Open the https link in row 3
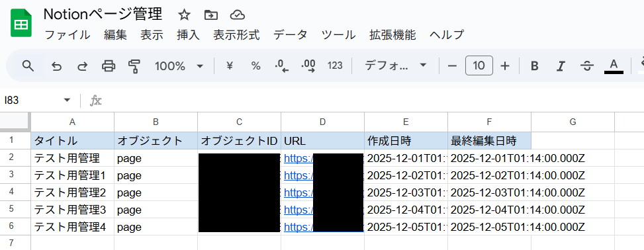Viewport: 644px width, 250px height. [x=299, y=175]
